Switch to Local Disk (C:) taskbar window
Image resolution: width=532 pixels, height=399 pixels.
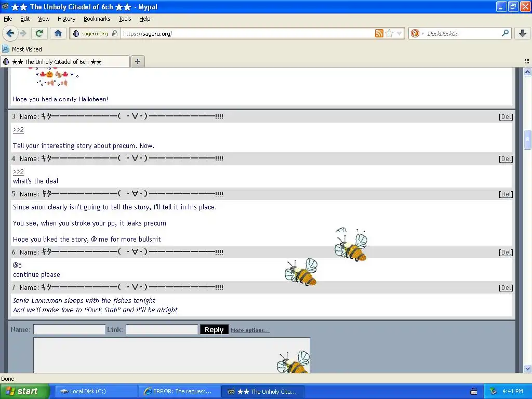click(96, 391)
